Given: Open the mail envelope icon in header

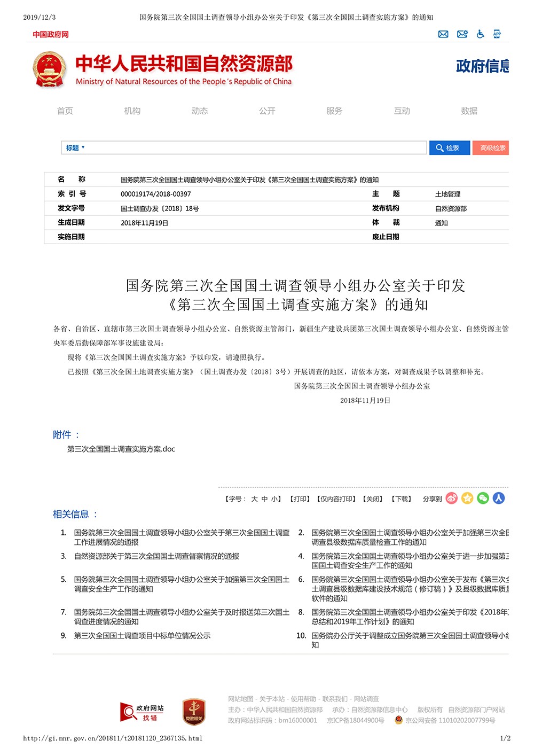Looking at the screenshot, I should click(443, 34).
